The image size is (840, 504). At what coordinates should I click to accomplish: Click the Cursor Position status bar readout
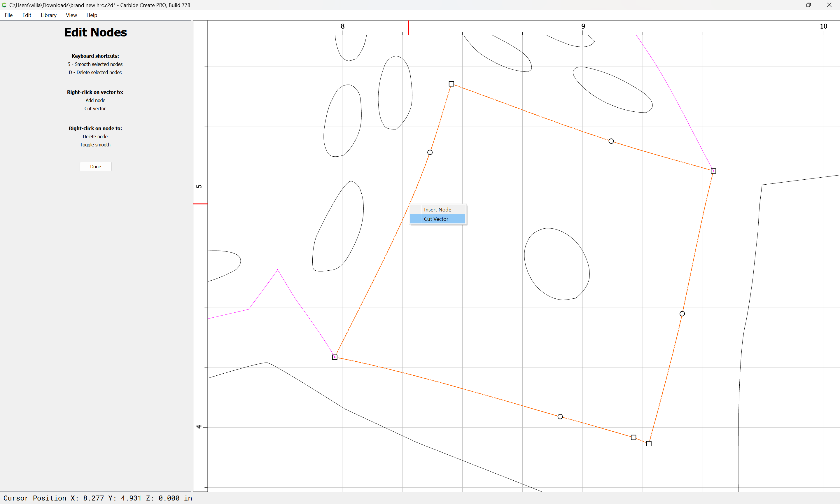(98, 498)
